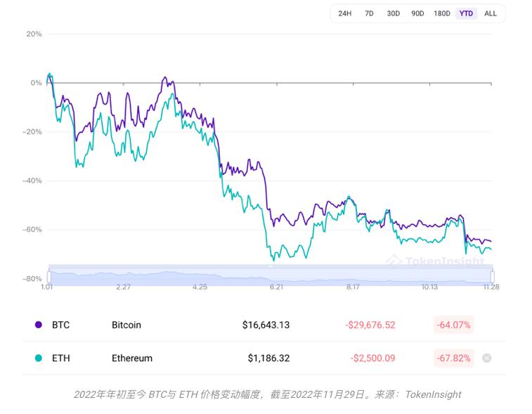Image resolution: width=532 pixels, height=414 pixels.
Task: Switch to the 7D time range
Action: point(369,13)
